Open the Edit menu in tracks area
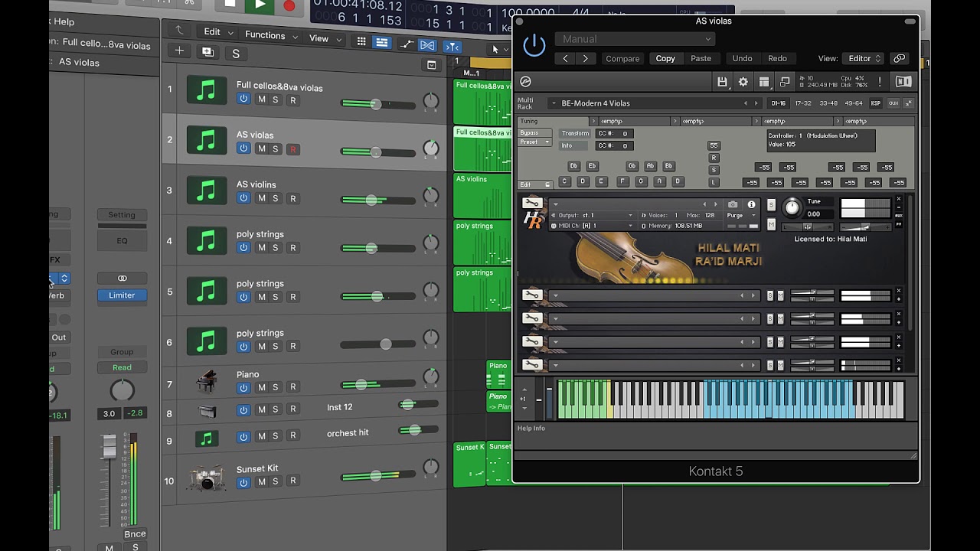The image size is (980, 551). tap(217, 32)
